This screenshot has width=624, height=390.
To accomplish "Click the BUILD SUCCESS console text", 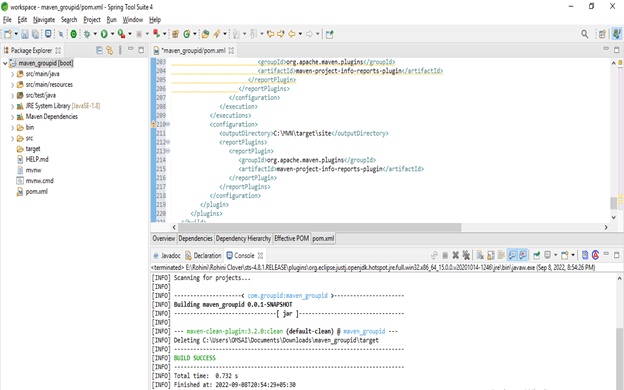I will (x=195, y=358).
